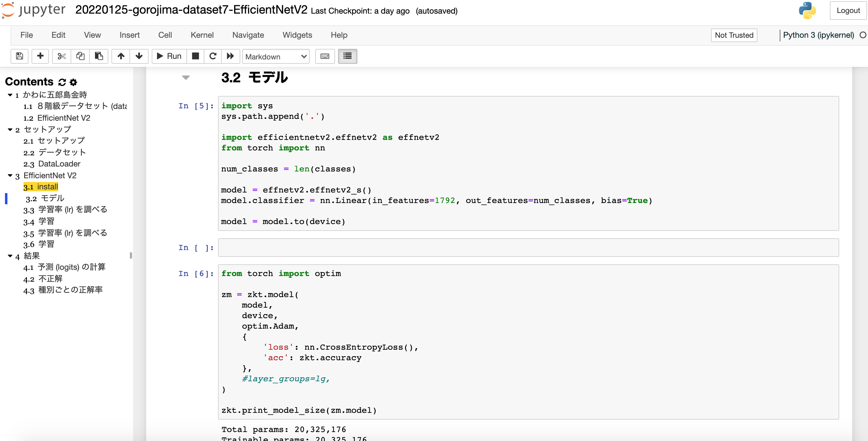The image size is (868, 441).
Task: Open the View menu
Action: 92,35
